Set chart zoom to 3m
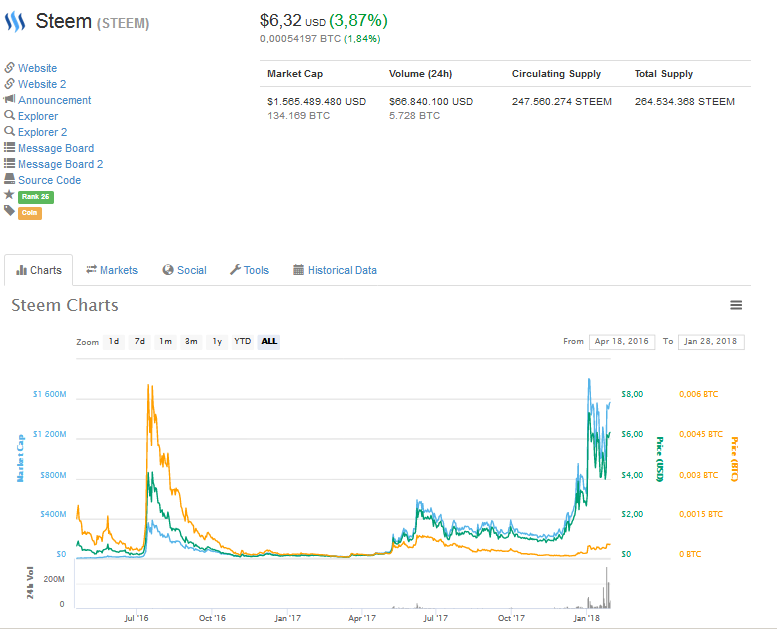 pyautogui.click(x=191, y=342)
